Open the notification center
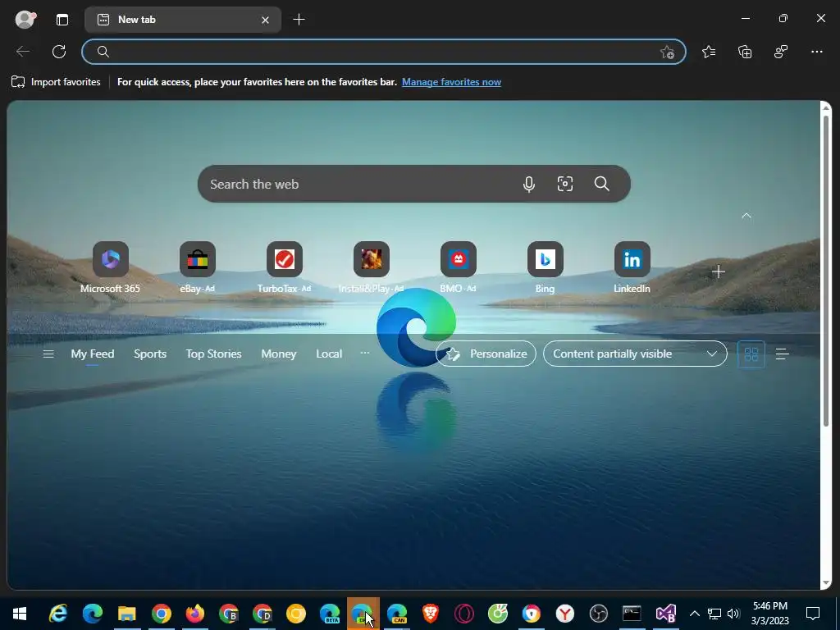 pyautogui.click(x=813, y=614)
